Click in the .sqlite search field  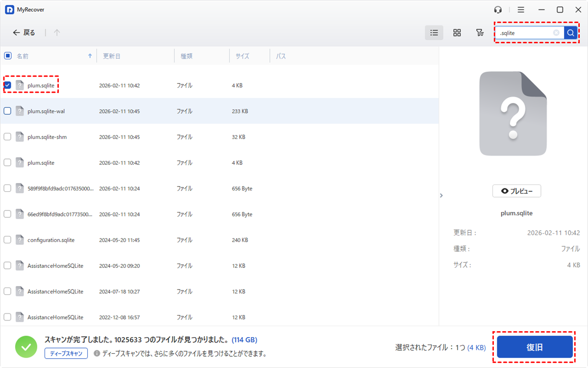coord(524,33)
